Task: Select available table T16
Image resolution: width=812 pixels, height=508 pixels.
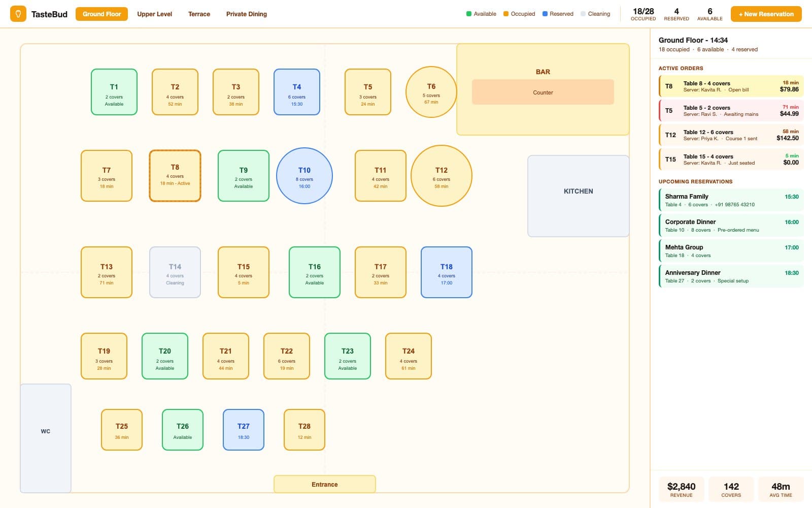Action: pyautogui.click(x=315, y=272)
